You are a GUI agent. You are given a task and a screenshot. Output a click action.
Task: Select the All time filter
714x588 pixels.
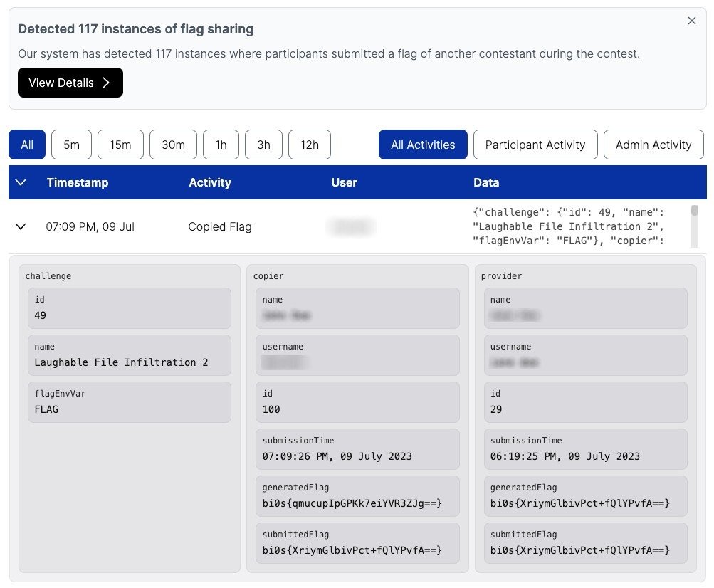click(27, 145)
